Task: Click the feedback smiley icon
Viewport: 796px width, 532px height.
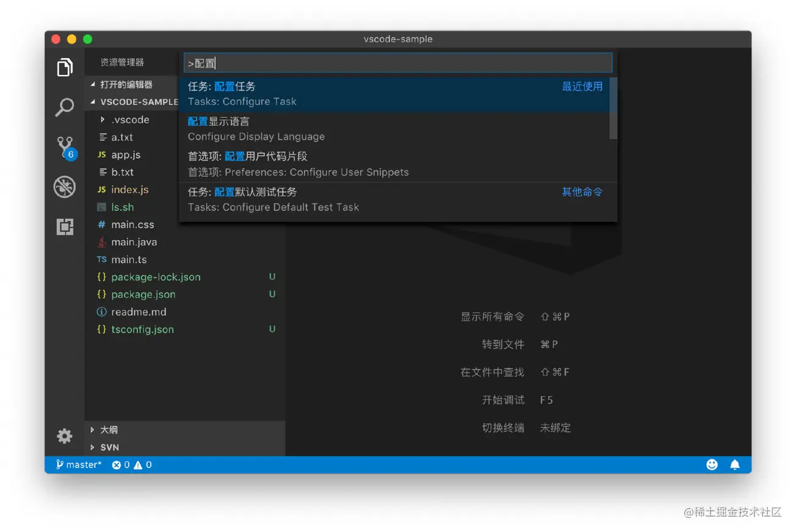Action: (712, 465)
